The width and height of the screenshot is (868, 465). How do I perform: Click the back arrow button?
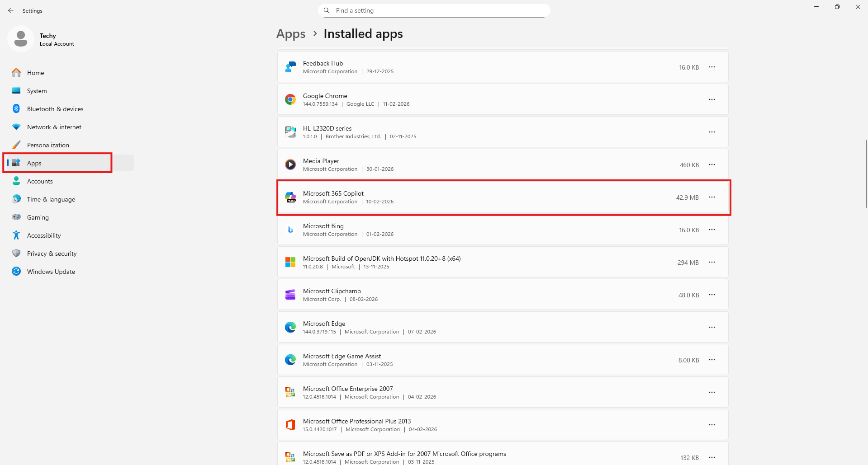pyautogui.click(x=11, y=10)
